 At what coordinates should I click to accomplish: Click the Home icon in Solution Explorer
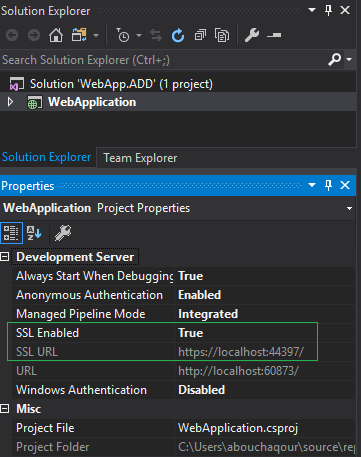pos(56,35)
